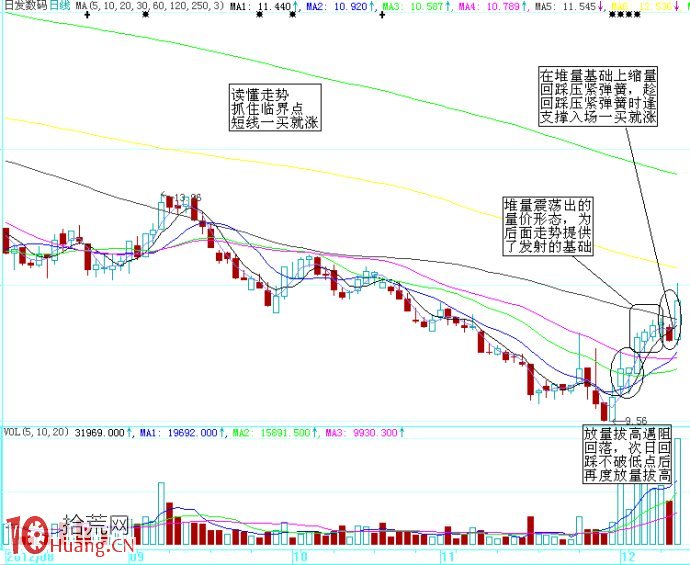Open MA(5,10,20,30,60,120,250,3) indicator parameters
The height and width of the screenshot is (565, 690).
coord(149,6)
